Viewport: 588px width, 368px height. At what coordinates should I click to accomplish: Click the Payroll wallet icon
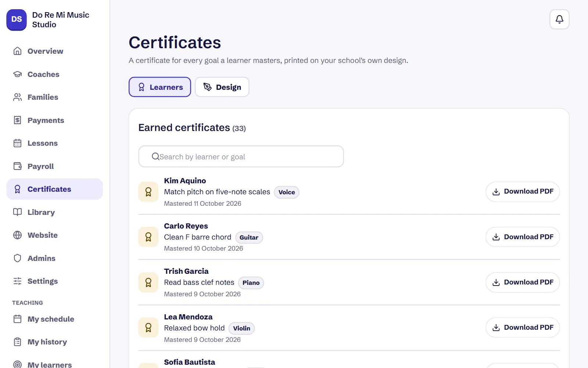17,166
